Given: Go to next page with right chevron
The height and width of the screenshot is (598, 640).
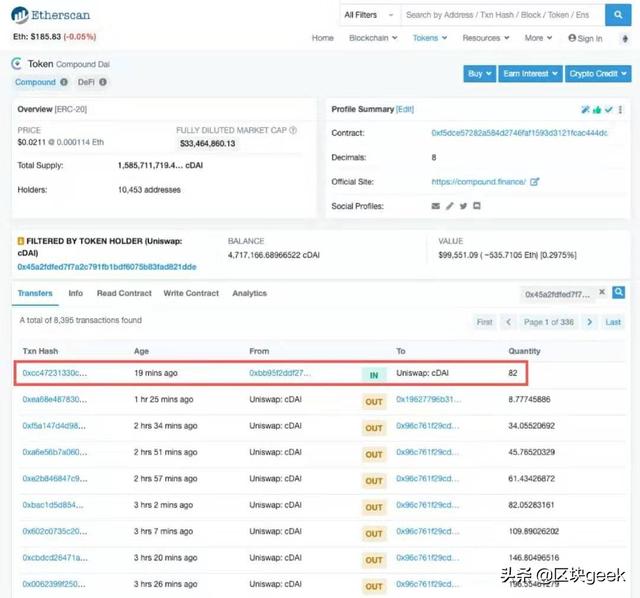Looking at the screenshot, I should (x=589, y=322).
